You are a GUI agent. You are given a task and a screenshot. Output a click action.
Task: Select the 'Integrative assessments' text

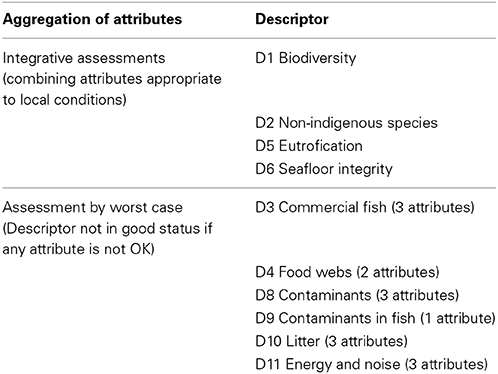point(84,58)
